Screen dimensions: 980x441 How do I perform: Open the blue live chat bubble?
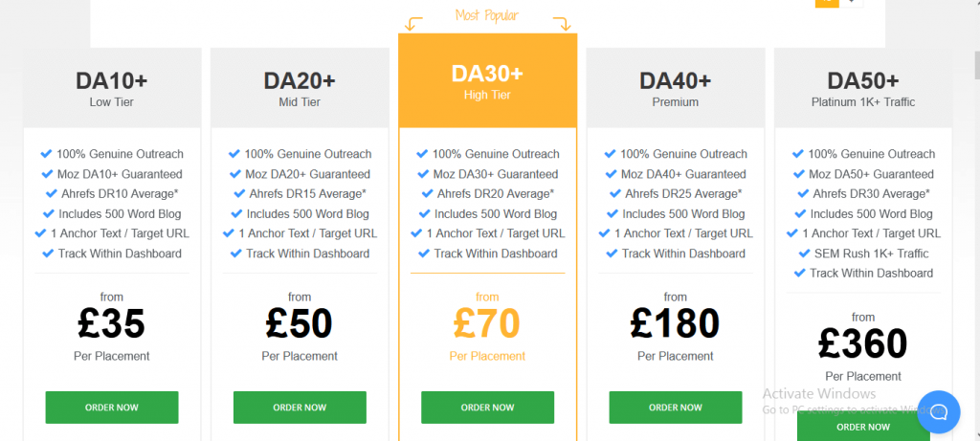pyautogui.click(x=938, y=412)
